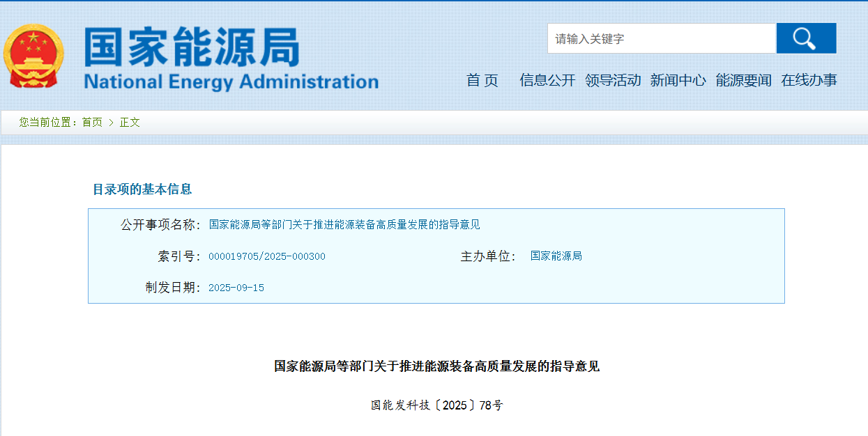Click the 主办单位 value 国家能源局
The height and width of the screenshot is (436, 868).
point(556,256)
